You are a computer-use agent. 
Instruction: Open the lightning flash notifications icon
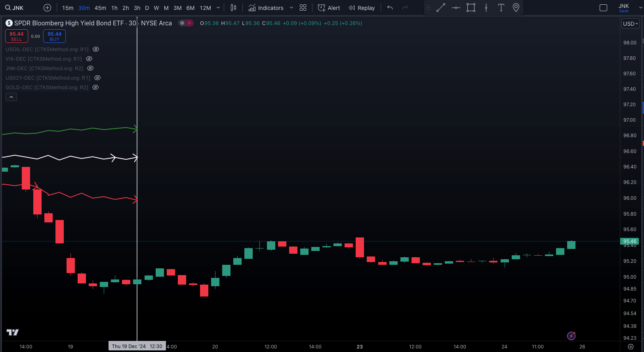(571, 336)
